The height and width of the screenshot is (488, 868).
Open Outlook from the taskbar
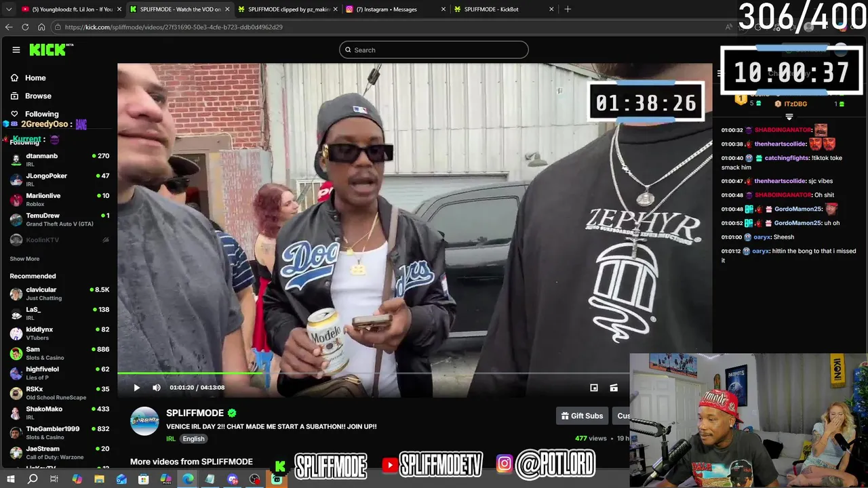tap(121, 479)
